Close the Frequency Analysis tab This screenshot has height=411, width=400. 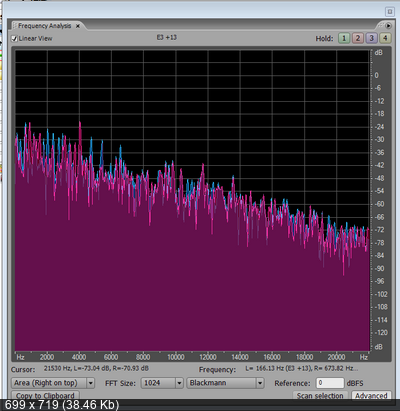pyautogui.click(x=78, y=26)
